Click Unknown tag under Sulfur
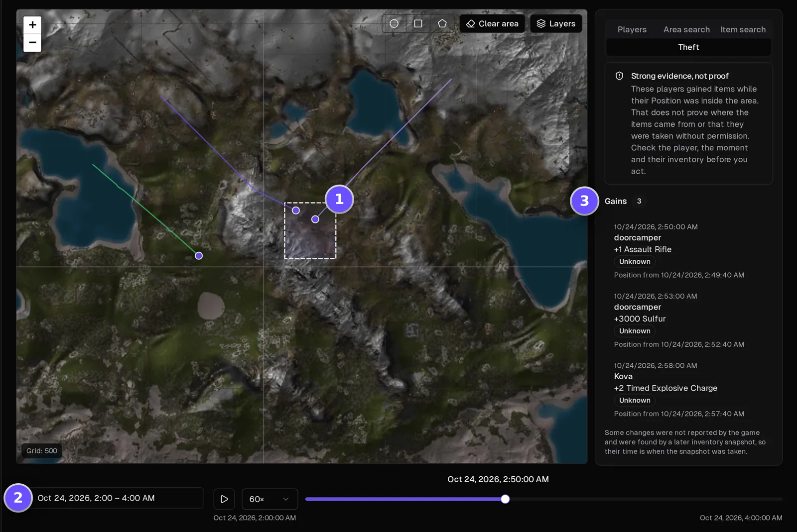This screenshot has width=797, height=532. click(x=635, y=331)
